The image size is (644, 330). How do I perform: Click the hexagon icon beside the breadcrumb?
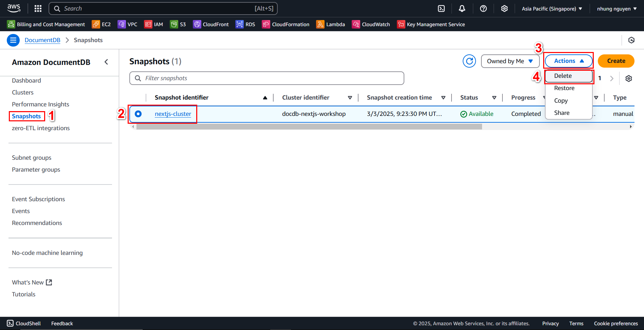[631, 40]
